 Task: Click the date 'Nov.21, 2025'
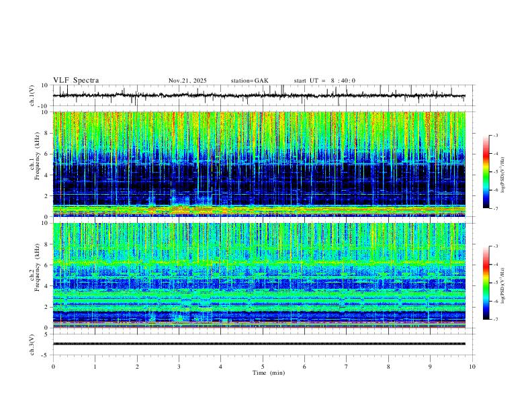coord(187,81)
